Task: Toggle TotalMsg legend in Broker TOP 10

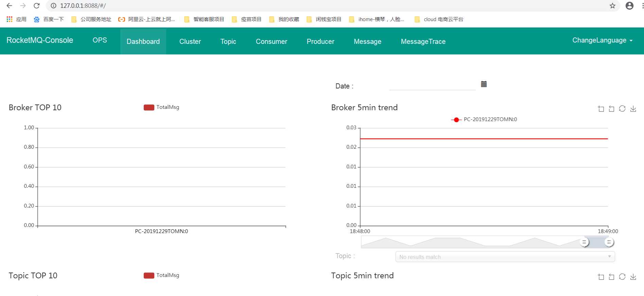Action: [161, 107]
